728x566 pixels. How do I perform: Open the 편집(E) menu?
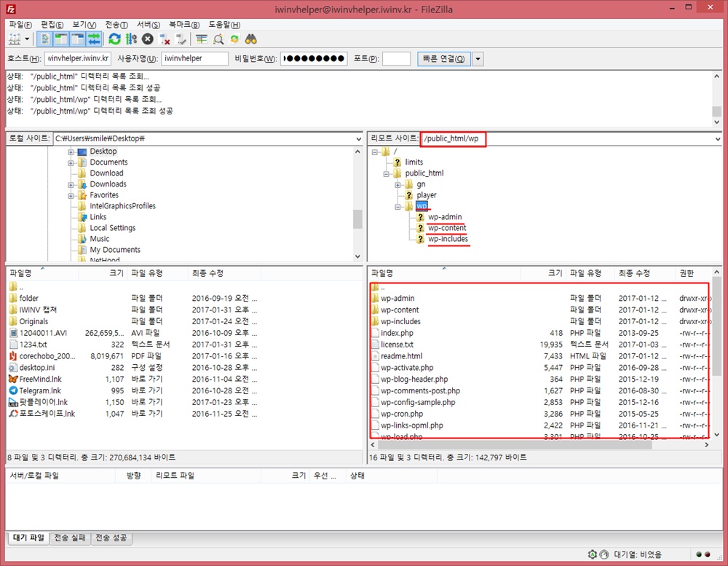point(52,25)
